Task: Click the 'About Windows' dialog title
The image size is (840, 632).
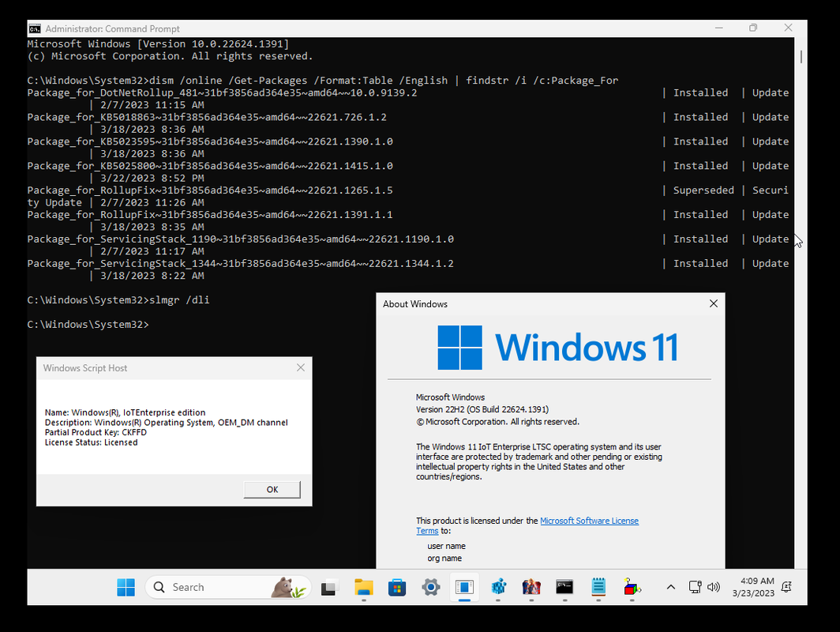Action: coord(415,304)
